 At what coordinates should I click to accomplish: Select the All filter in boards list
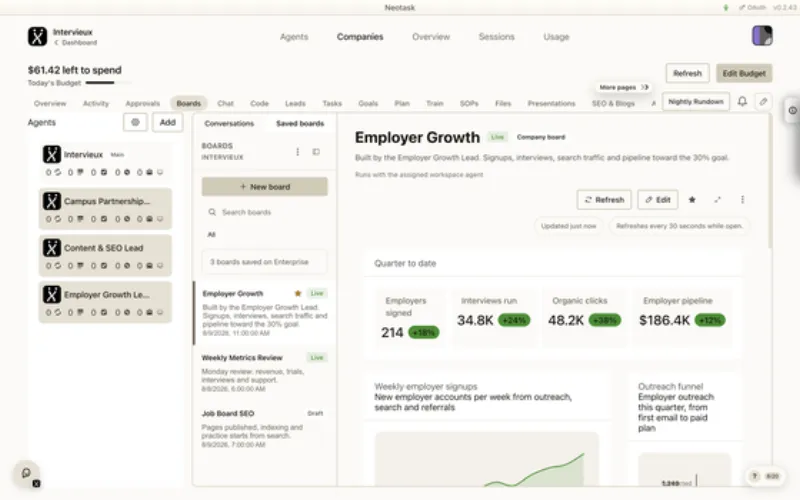(x=211, y=235)
